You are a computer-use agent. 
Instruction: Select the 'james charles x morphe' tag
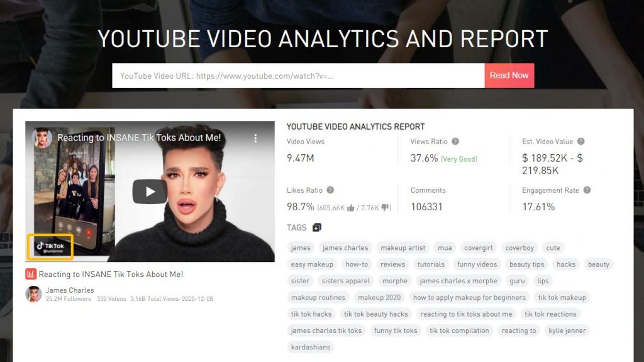tap(458, 281)
